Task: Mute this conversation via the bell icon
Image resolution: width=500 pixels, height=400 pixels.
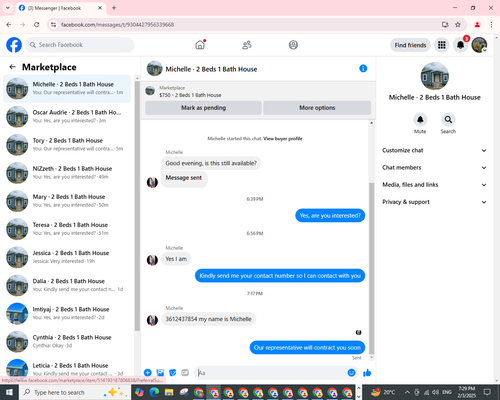Action: click(420, 119)
